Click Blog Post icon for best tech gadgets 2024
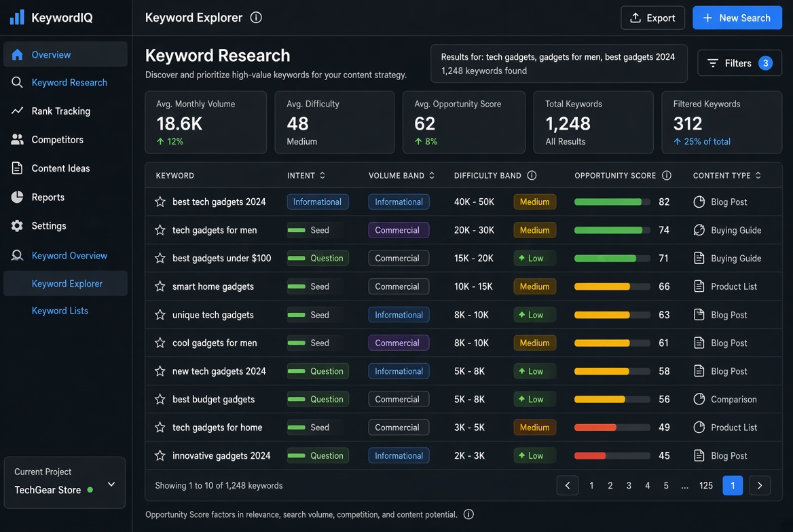This screenshot has height=532, width=793. tap(699, 202)
